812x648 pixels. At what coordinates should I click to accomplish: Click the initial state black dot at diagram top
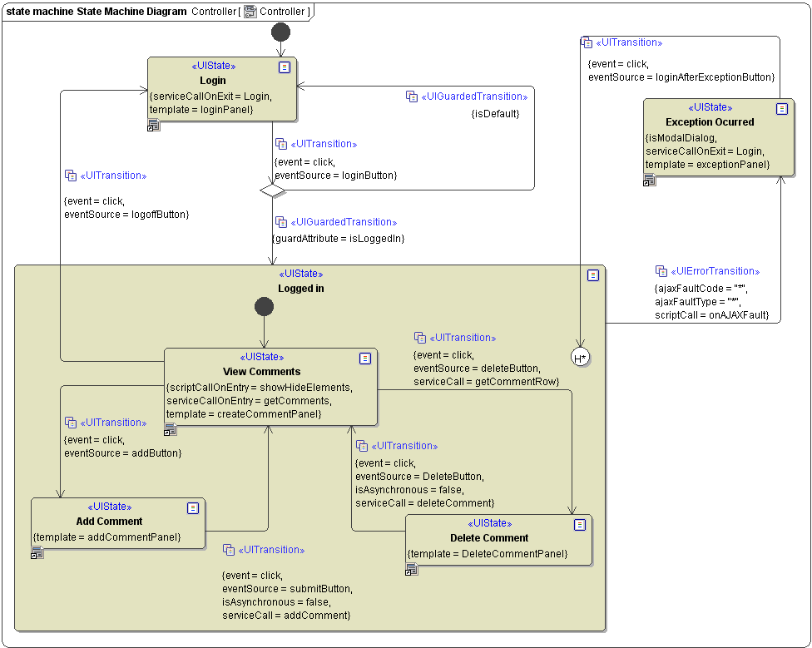(x=280, y=32)
